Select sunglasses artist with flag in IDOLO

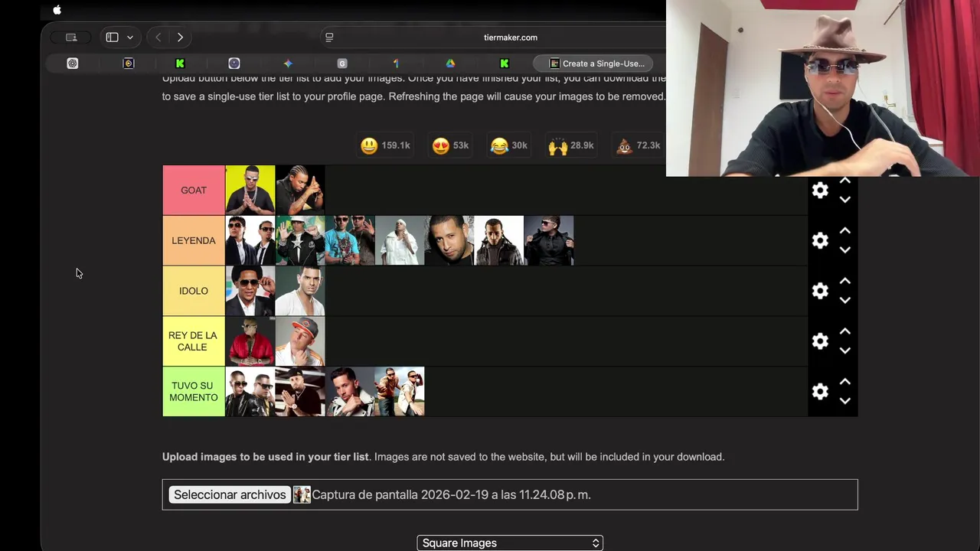(250, 291)
